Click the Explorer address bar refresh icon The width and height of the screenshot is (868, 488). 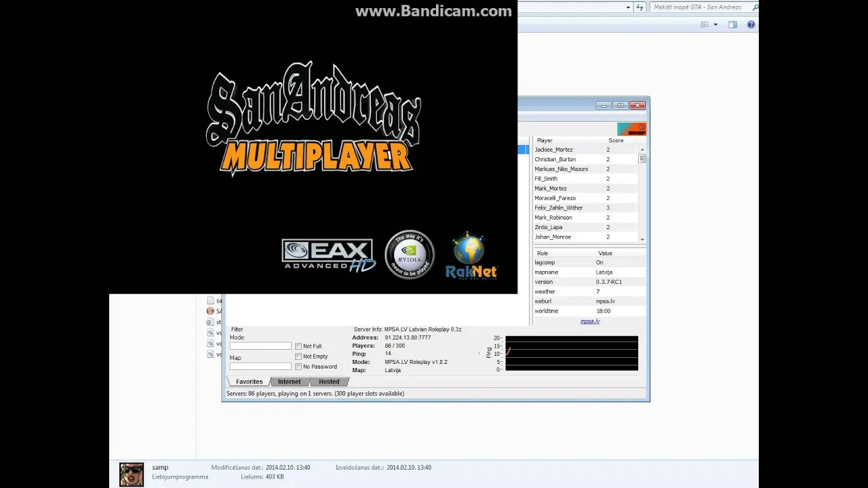point(639,7)
